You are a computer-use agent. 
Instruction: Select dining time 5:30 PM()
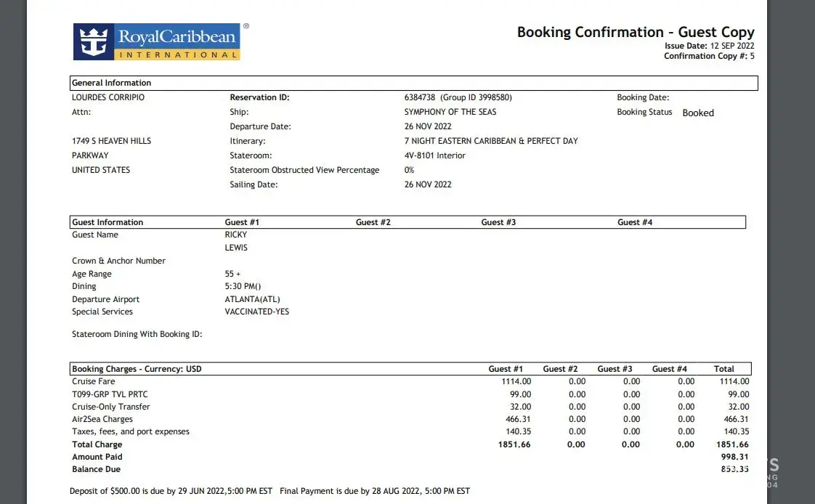click(x=243, y=286)
